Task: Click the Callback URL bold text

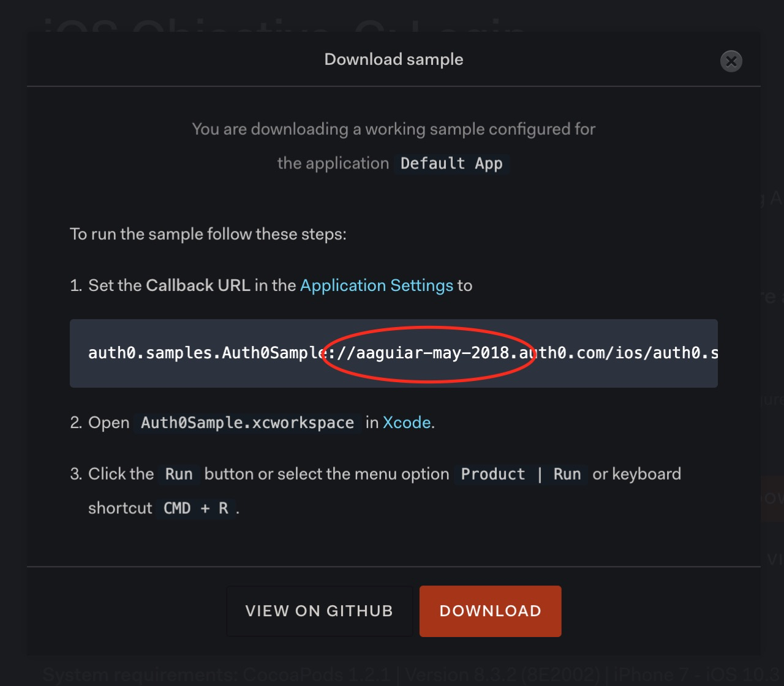Action: pos(198,285)
